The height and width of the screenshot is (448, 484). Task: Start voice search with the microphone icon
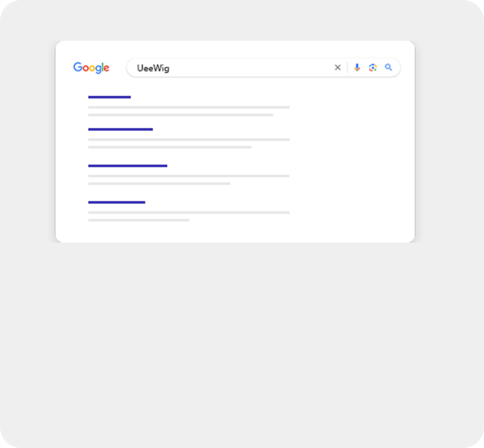coord(357,68)
